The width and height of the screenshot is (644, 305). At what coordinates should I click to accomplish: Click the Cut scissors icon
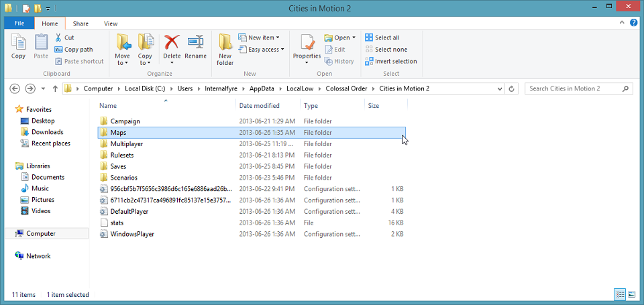click(x=58, y=38)
